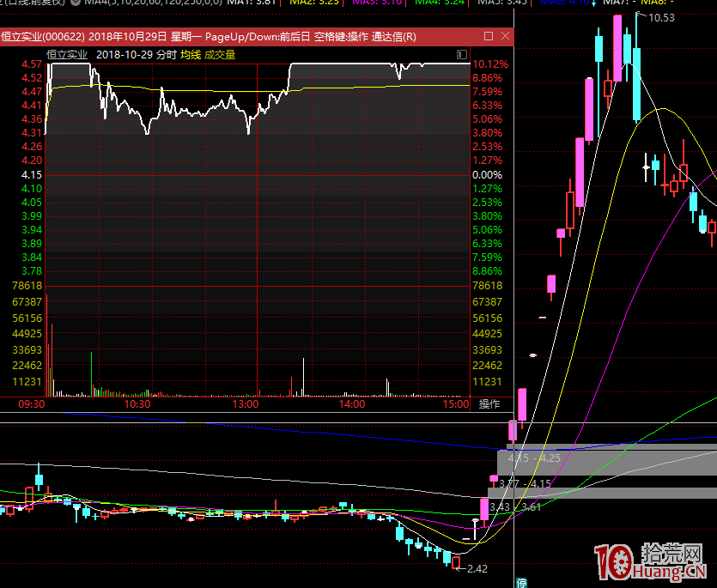This screenshot has height=588, width=717.
Task: Click the 09:30 time axis label
Action: click(32, 404)
